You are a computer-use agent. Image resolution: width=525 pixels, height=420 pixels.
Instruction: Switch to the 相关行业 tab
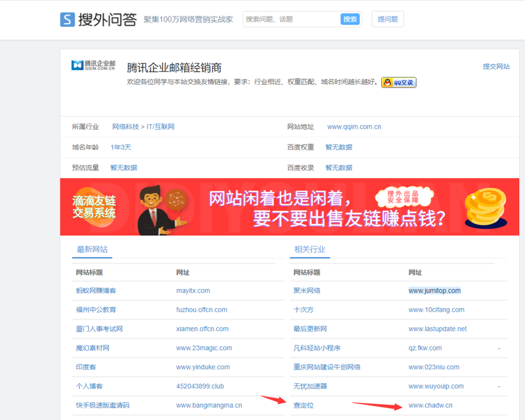point(309,249)
